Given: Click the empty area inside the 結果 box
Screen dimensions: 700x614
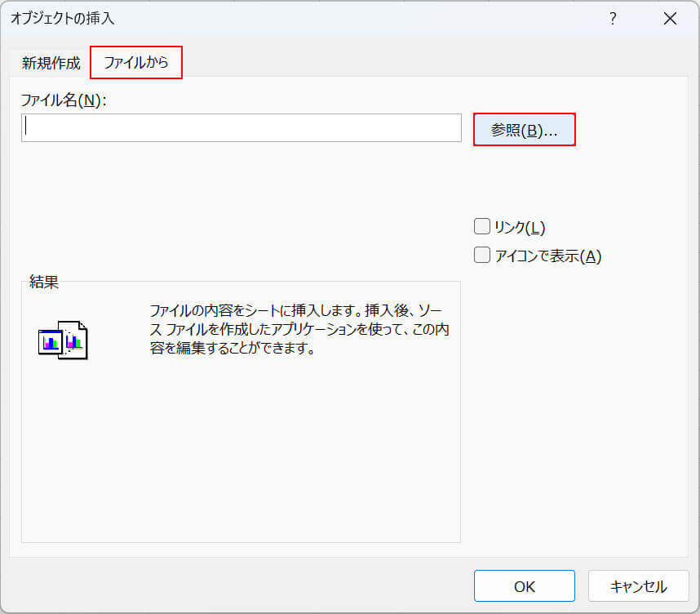Looking at the screenshot, I should [241, 457].
